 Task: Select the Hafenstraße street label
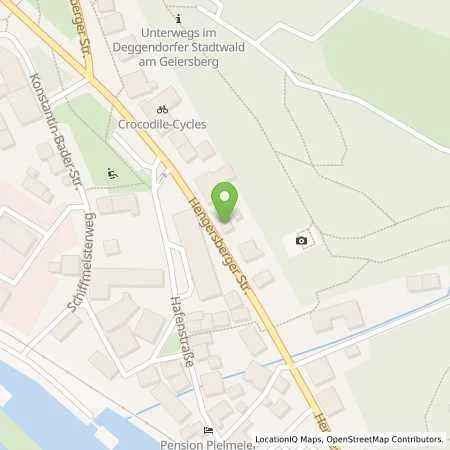pyautogui.click(x=182, y=332)
